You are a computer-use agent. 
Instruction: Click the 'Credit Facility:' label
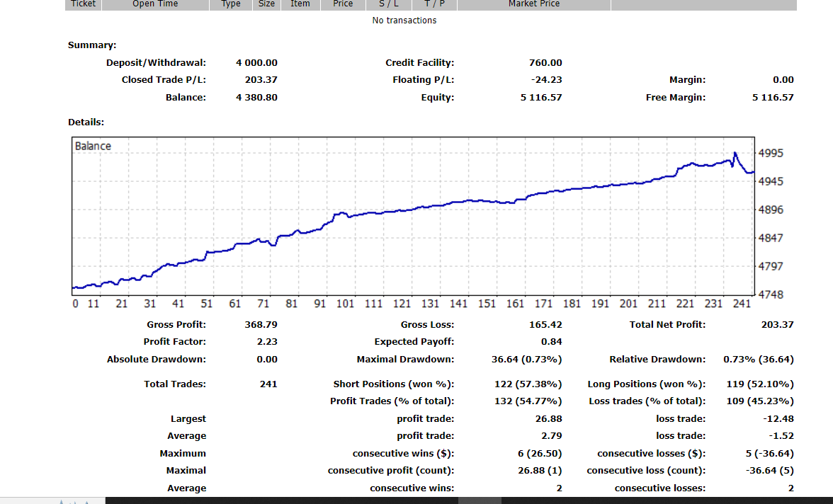click(x=419, y=63)
